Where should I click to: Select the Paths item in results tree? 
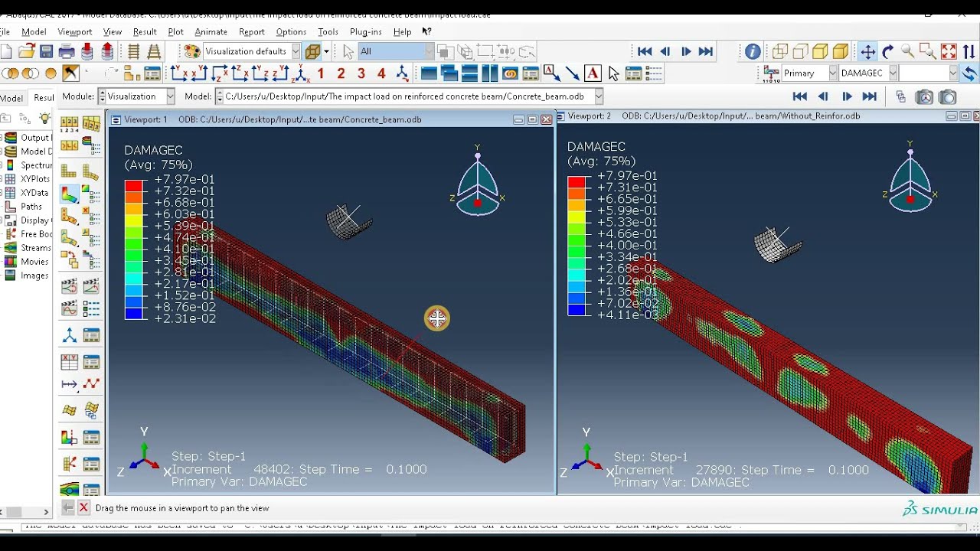pos(31,207)
